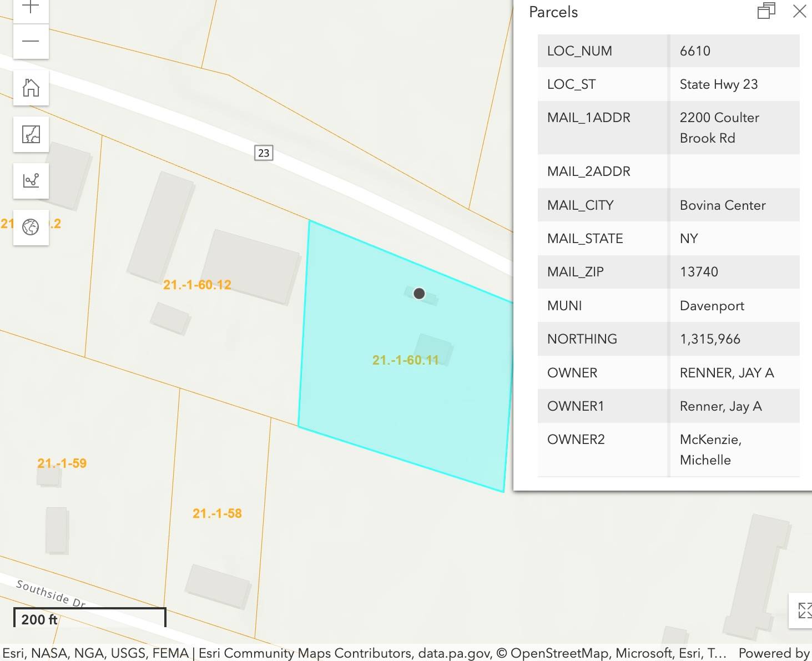Select the measurement chart tool icon
This screenshot has height=661, width=812.
pyautogui.click(x=31, y=181)
